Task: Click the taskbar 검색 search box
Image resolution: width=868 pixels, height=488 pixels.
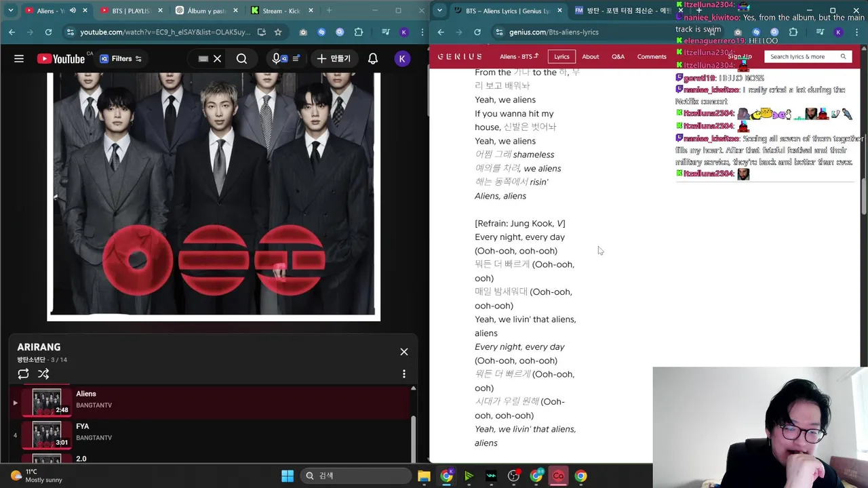Action: click(x=355, y=476)
